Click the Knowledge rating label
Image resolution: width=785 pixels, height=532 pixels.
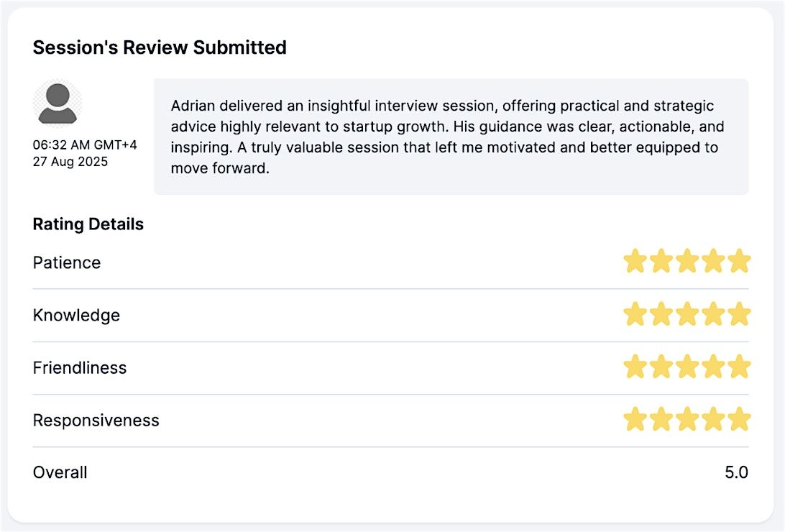pyautogui.click(x=76, y=315)
